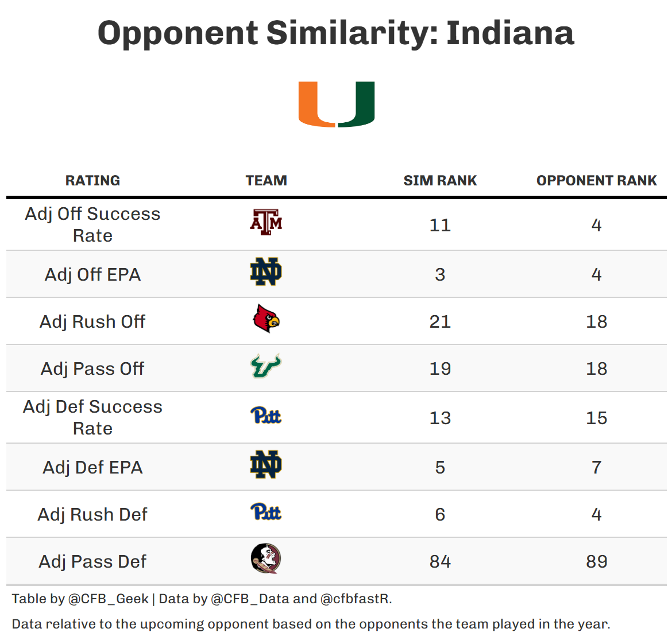
Task: Select the SIM RANK column header
Action: pos(440,181)
